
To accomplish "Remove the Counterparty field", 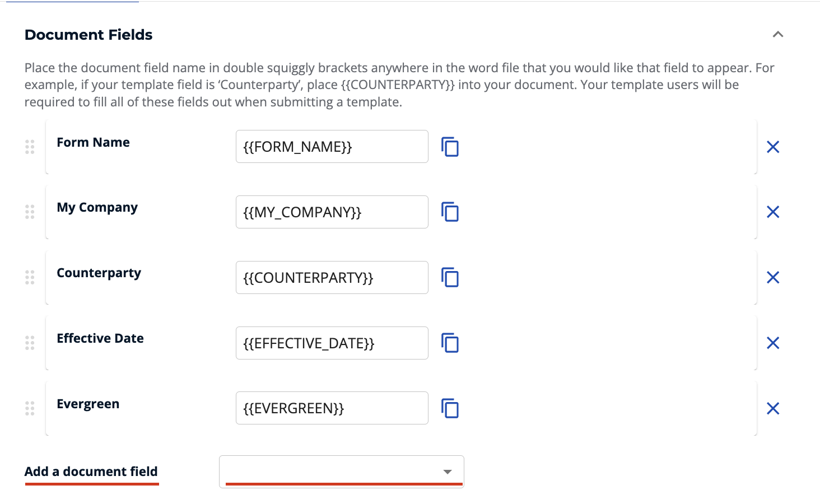I will click(x=773, y=277).
